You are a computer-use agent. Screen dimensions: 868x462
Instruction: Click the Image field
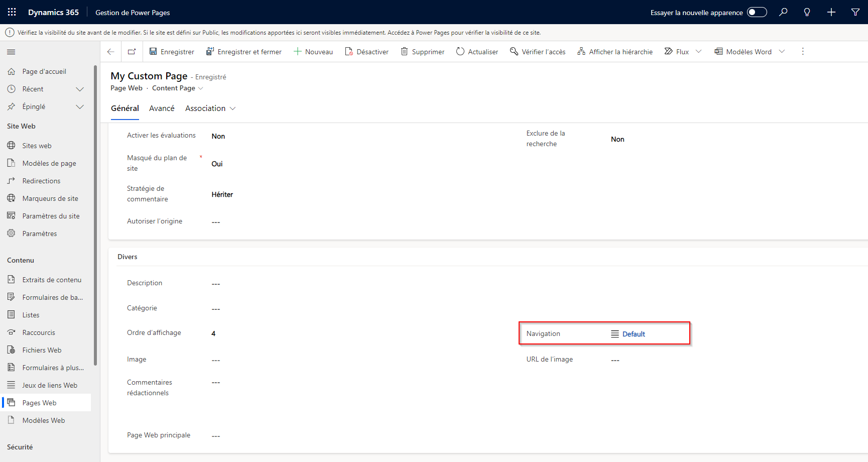click(216, 360)
